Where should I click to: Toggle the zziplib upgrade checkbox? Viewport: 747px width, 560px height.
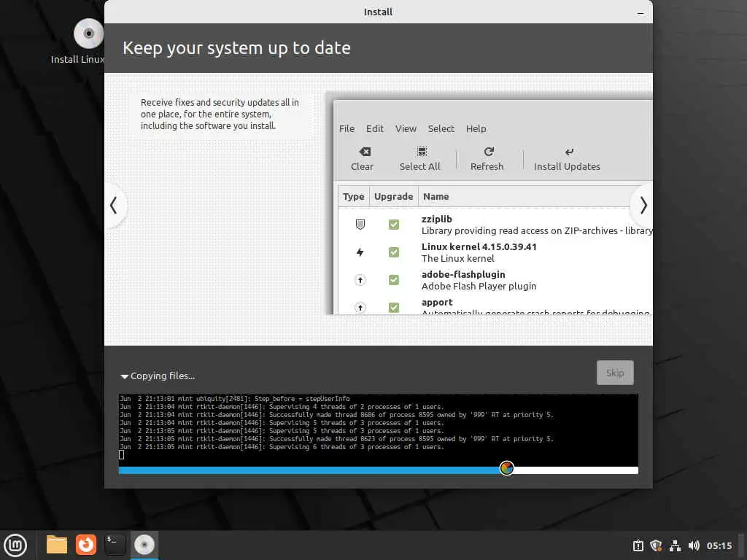coord(393,225)
